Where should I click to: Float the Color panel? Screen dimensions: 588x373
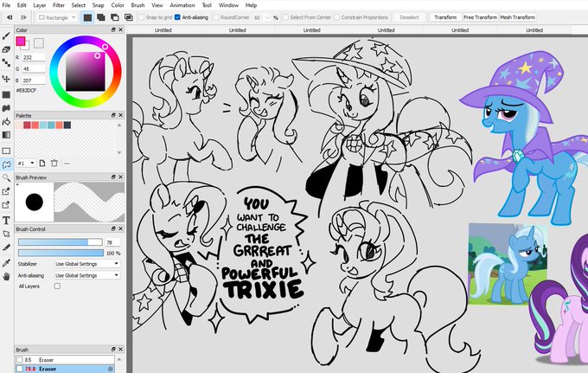[x=113, y=29]
